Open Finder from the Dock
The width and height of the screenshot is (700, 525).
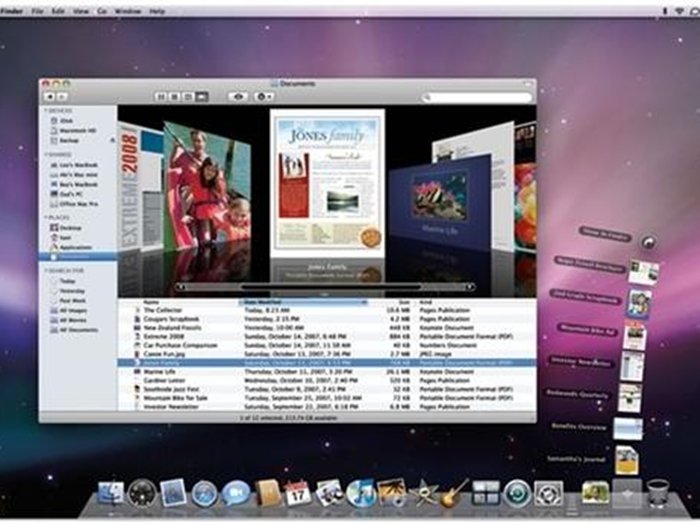[110, 493]
